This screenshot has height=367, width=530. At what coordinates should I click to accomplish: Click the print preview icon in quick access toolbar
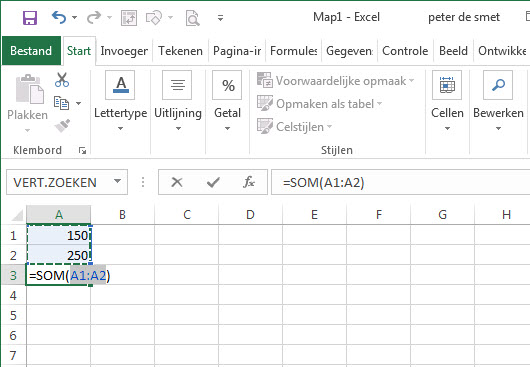point(192,18)
